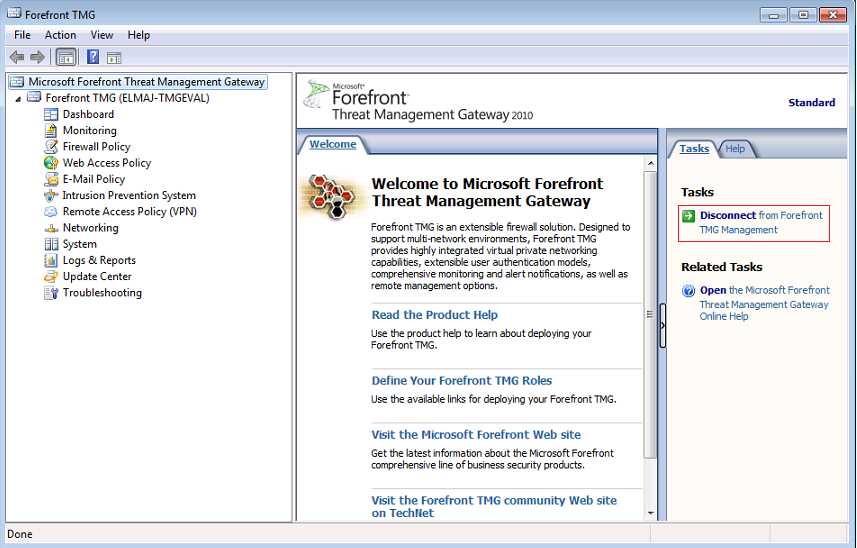Click the Intrusion Prevention System shield icon
This screenshot has width=857, height=548.
click(x=51, y=195)
